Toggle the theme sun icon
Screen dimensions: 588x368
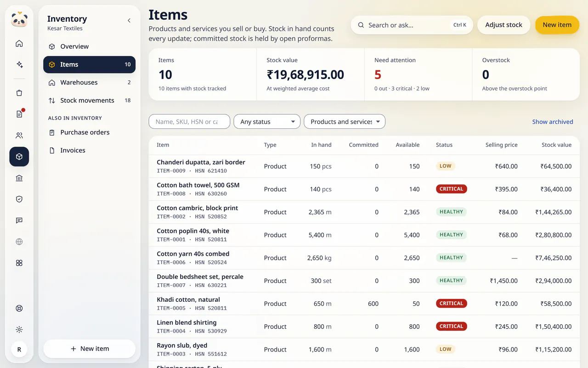pos(19,329)
